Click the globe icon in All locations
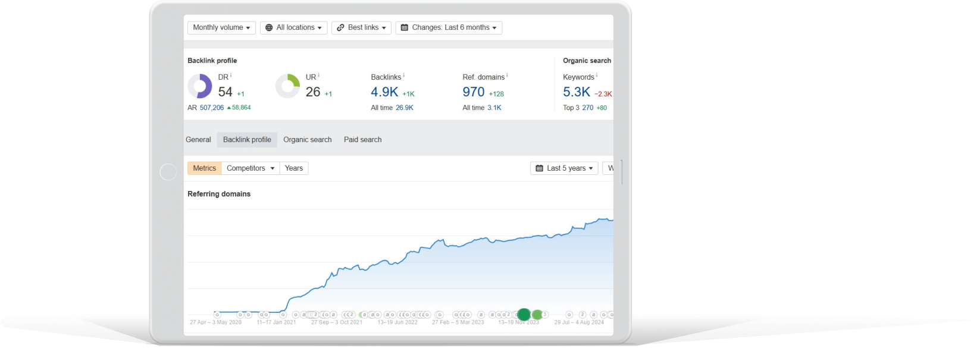The height and width of the screenshot is (348, 980). tap(269, 28)
